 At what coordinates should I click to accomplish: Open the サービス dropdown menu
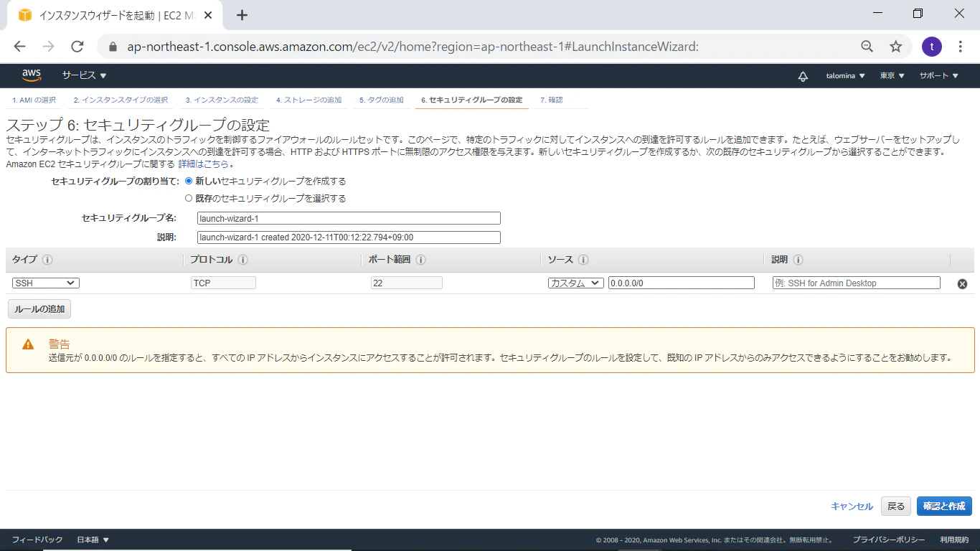click(x=84, y=75)
